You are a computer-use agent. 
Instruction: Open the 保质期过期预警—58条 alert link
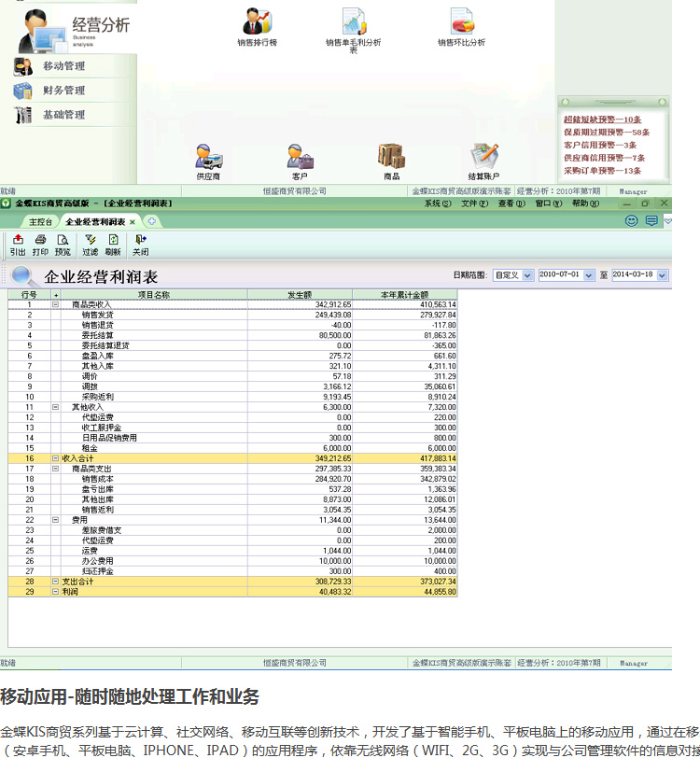tap(607, 132)
